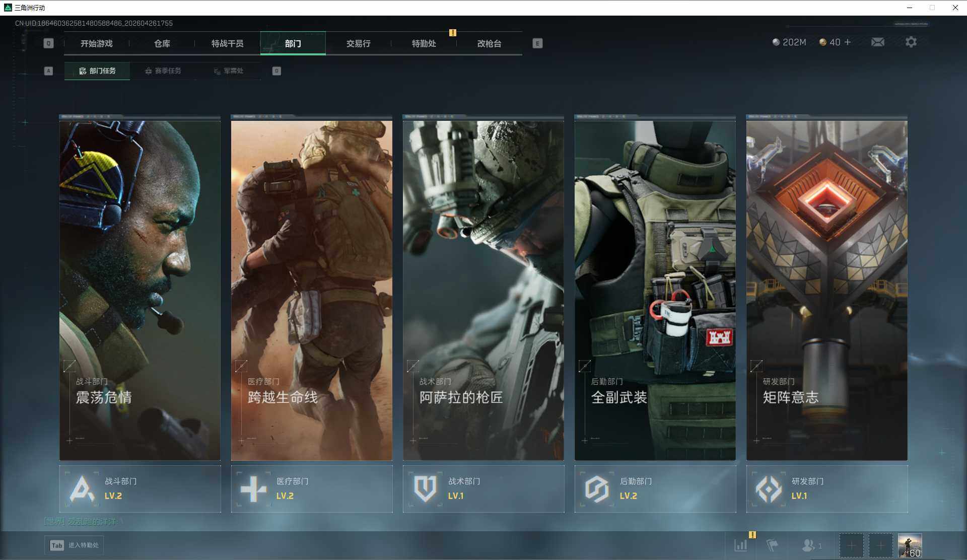This screenshot has height=560, width=967.
Task: Select the 赛季任务 sub-tab
Action: pos(163,71)
